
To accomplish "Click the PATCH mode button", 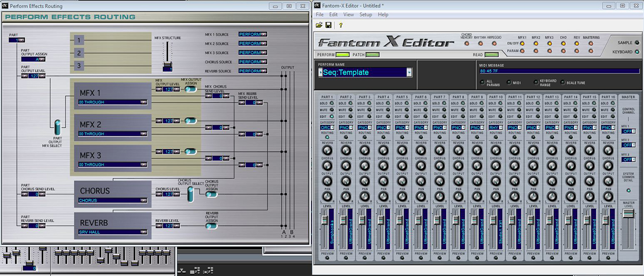I will click(373, 54).
